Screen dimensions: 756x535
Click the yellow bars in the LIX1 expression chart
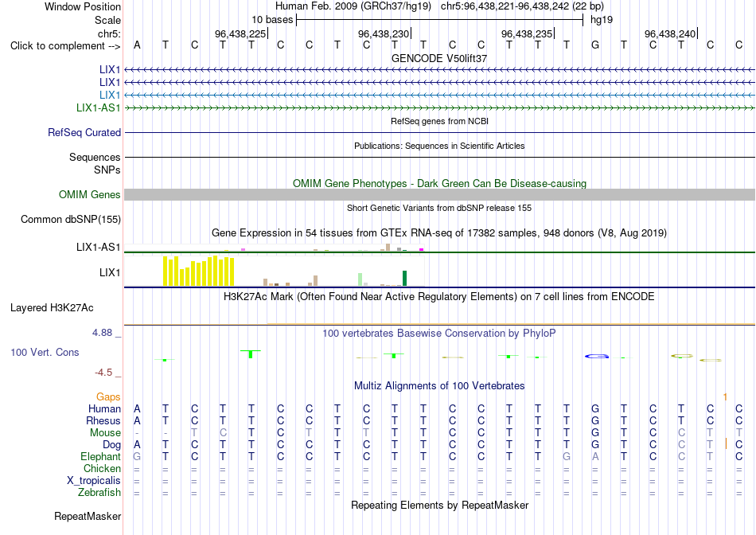tap(199, 271)
